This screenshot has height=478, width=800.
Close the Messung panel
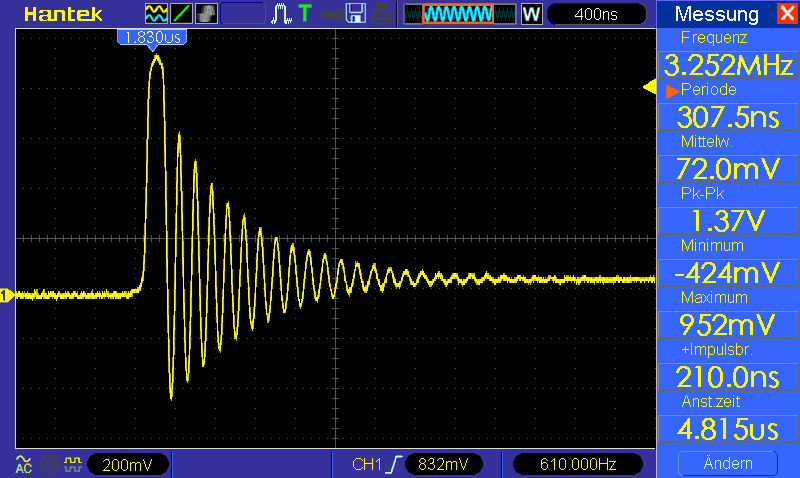tap(784, 14)
